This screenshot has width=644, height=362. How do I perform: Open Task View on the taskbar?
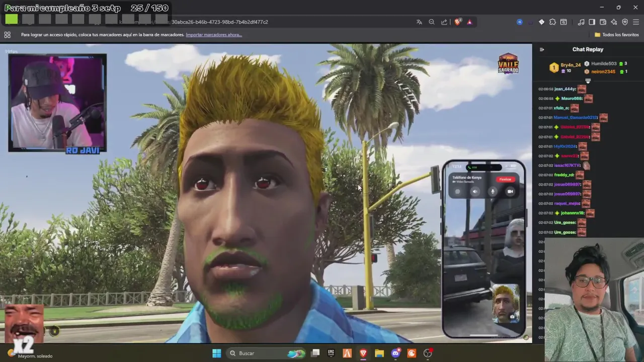pyautogui.click(x=315, y=353)
